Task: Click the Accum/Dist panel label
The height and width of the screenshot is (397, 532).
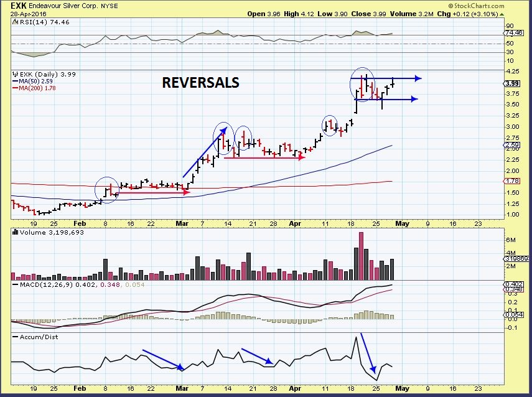Action: 39,337
